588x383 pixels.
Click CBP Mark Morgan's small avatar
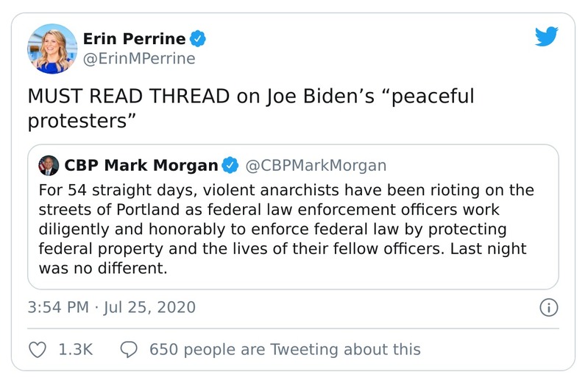(49, 165)
